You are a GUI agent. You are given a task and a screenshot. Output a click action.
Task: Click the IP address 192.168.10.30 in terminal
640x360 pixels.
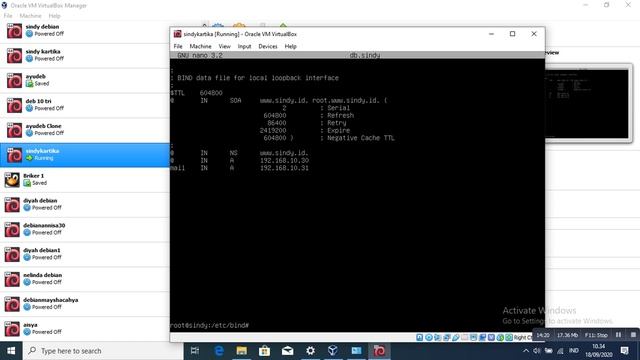(284, 160)
